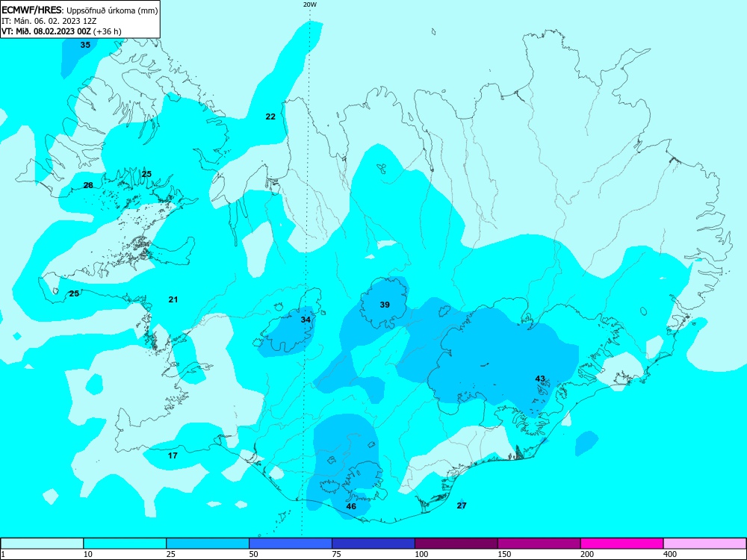The image size is (747, 560).
Task: Click the 50–75 mm legend color swatch
Action: (291, 544)
